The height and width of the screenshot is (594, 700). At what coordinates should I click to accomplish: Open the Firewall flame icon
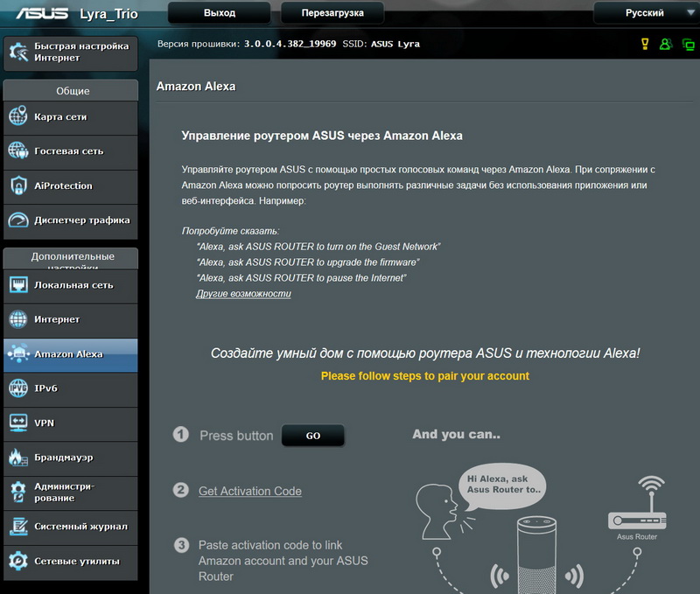[x=18, y=458]
